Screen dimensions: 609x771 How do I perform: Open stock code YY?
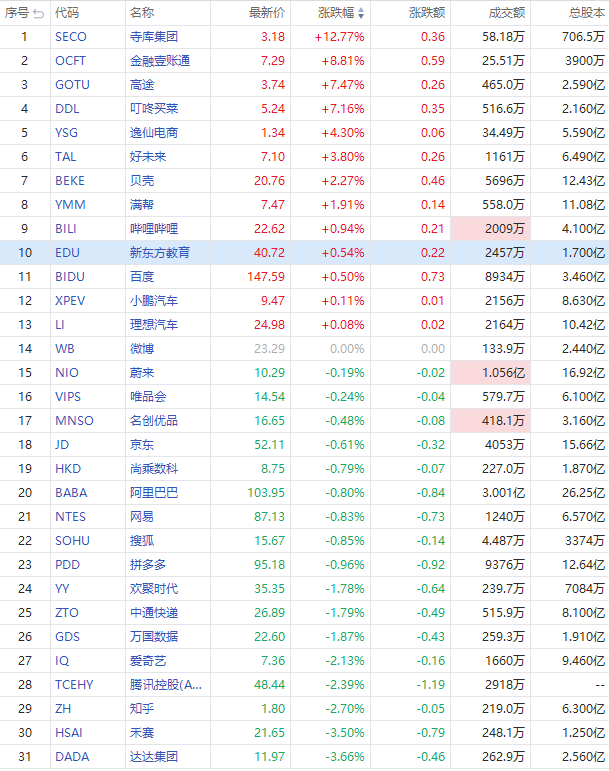pyautogui.click(x=62, y=589)
